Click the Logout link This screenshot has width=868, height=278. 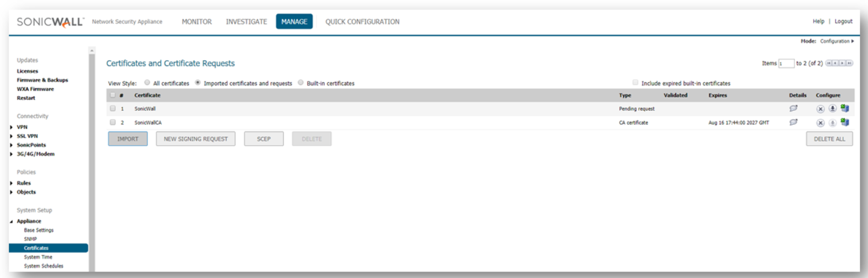843,21
